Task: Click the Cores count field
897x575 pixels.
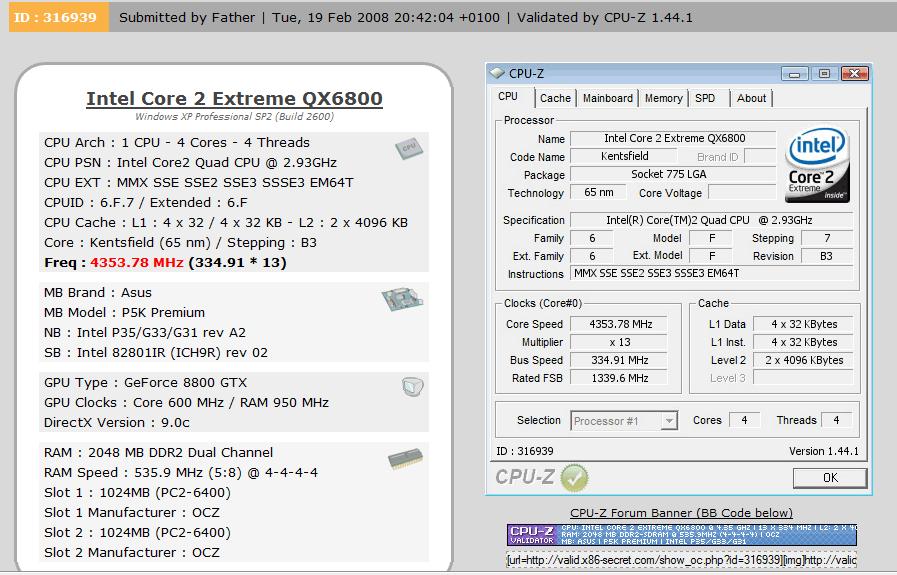Action: [x=744, y=421]
